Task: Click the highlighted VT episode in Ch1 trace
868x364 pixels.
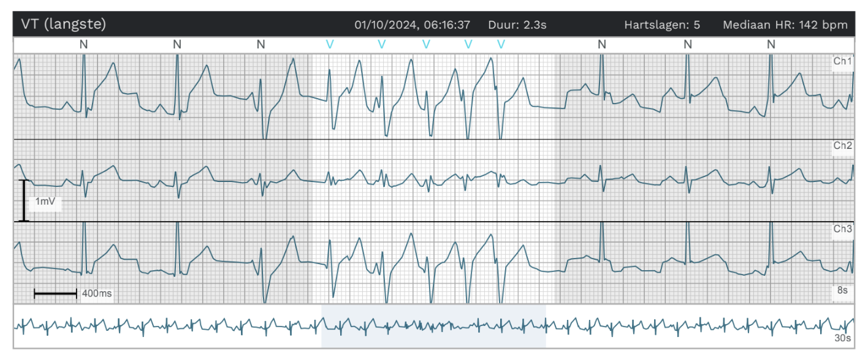Action: tap(433, 97)
